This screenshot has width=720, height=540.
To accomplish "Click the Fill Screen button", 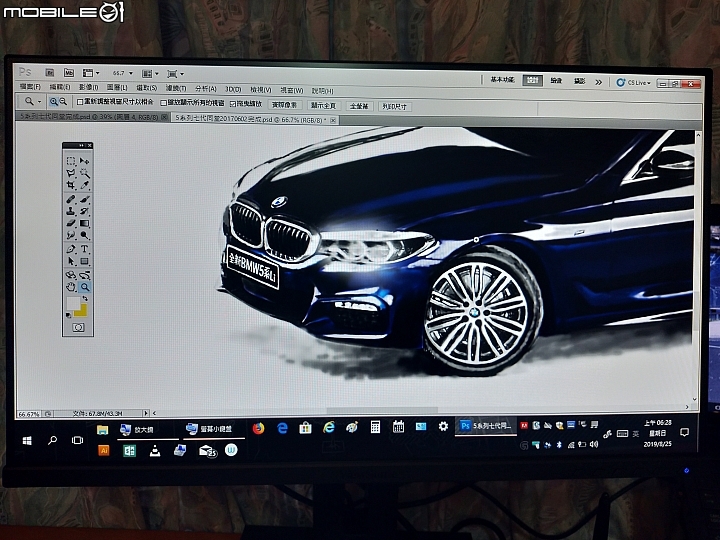I will tap(359, 106).
